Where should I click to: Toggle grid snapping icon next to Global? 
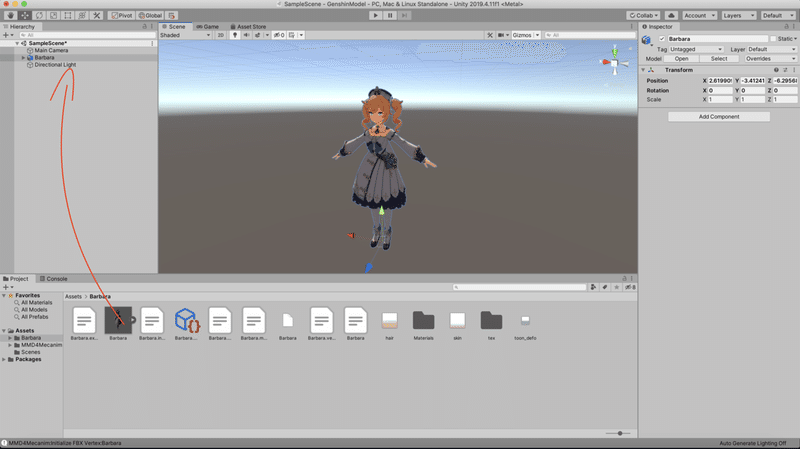point(171,15)
